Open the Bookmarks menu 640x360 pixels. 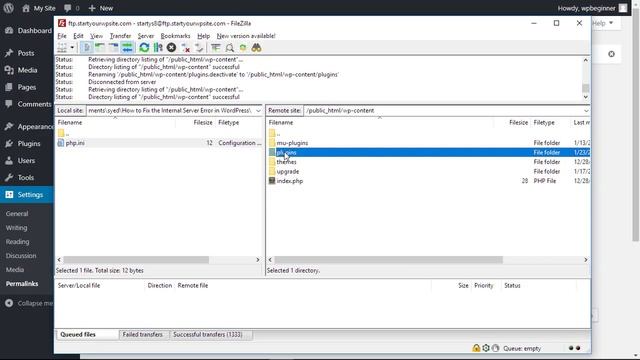[176, 36]
